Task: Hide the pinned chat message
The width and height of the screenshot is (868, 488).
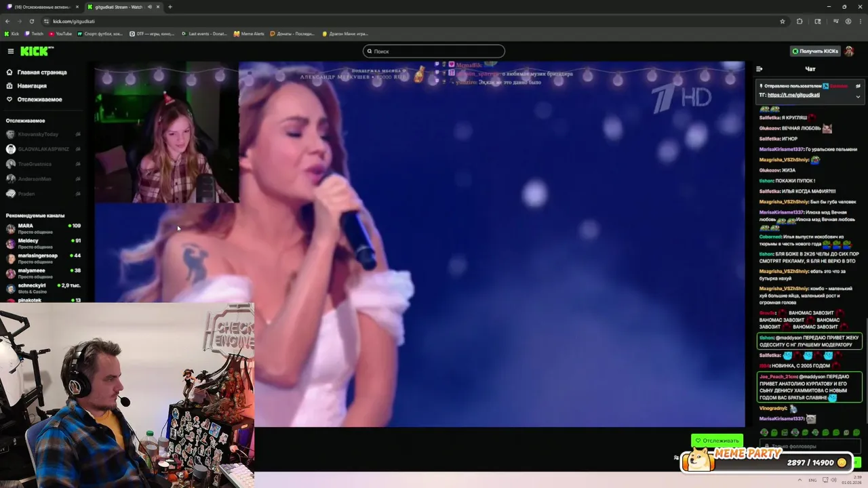Action: 858,86
